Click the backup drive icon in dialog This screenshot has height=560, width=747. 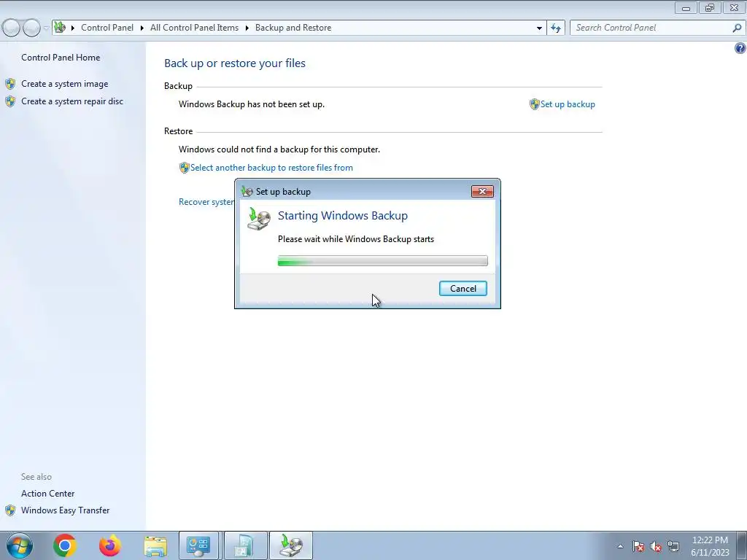pyautogui.click(x=259, y=219)
